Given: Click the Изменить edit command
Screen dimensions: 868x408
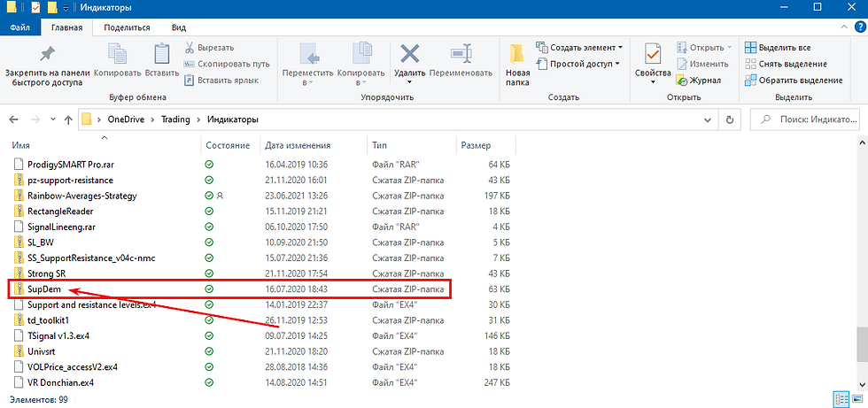Looking at the screenshot, I should click(x=701, y=64).
